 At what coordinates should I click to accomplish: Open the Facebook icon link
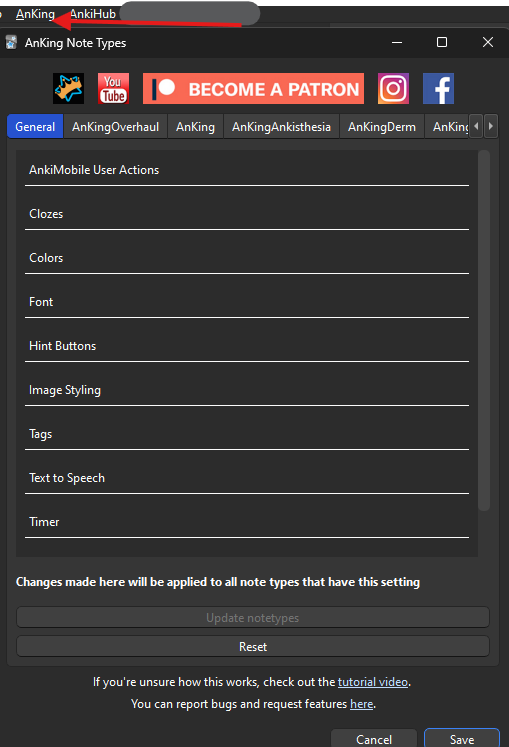point(438,89)
